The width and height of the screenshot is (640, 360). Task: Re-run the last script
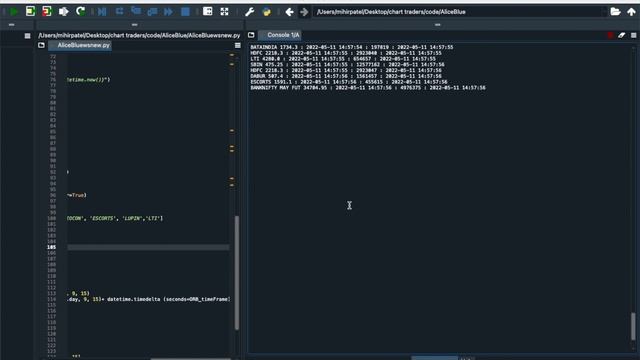coord(80,11)
